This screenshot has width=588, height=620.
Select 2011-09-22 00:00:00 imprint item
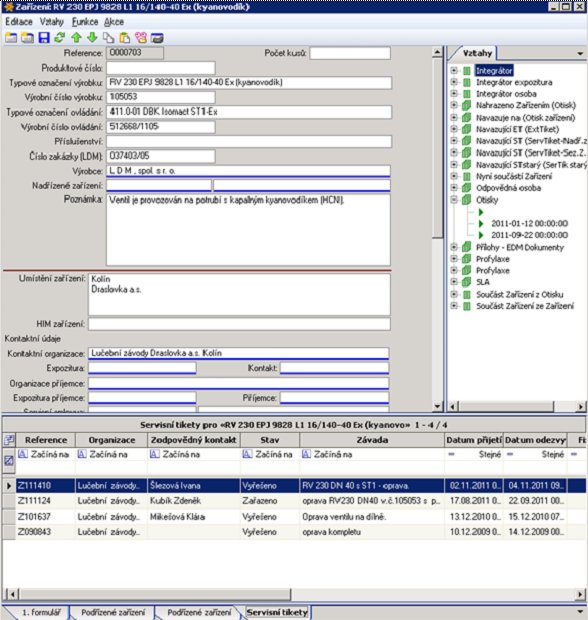pos(529,235)
